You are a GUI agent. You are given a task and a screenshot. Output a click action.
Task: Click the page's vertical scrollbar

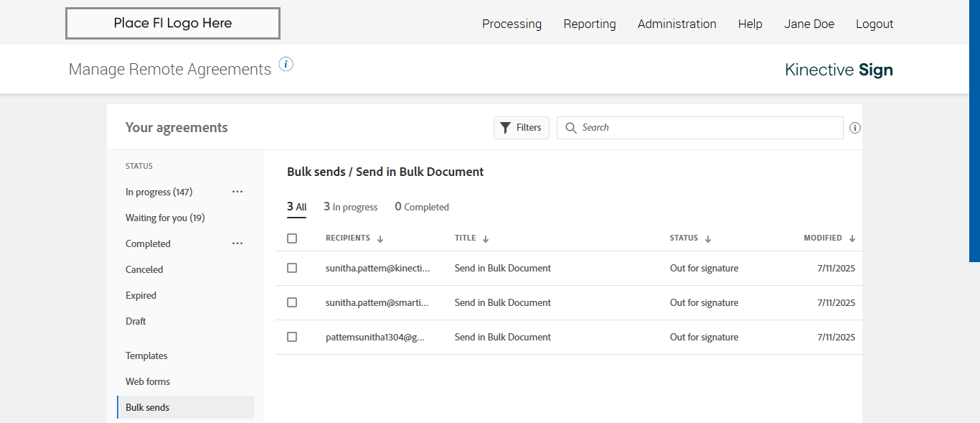tap(974, 129)
